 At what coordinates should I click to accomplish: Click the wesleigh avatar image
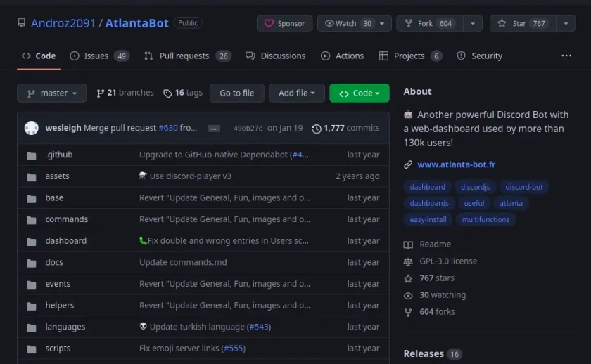pyautogui.click(x=31, y=128)
